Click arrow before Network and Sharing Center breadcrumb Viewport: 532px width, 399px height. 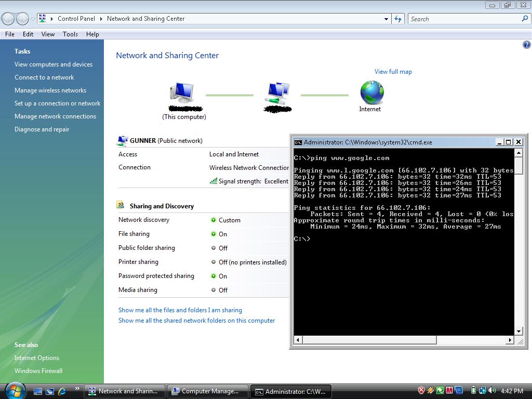click(101, 19)
